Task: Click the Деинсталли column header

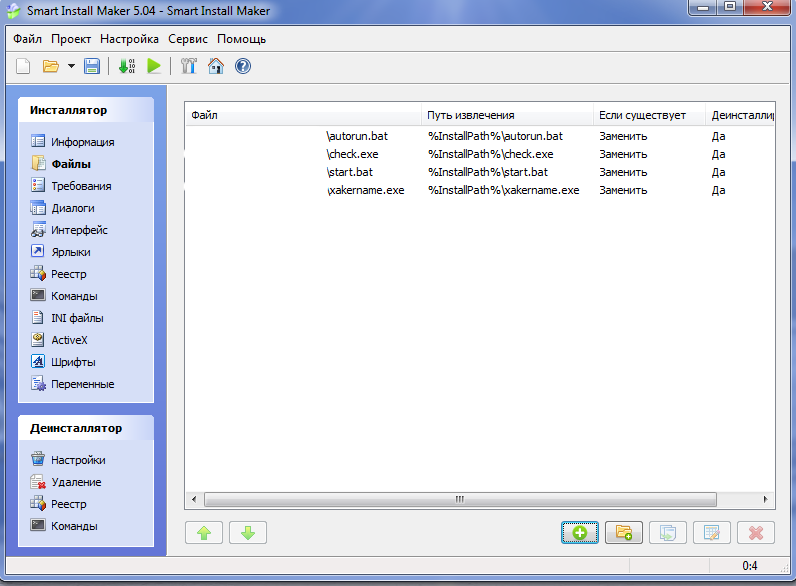Action: tap(740, 115)
